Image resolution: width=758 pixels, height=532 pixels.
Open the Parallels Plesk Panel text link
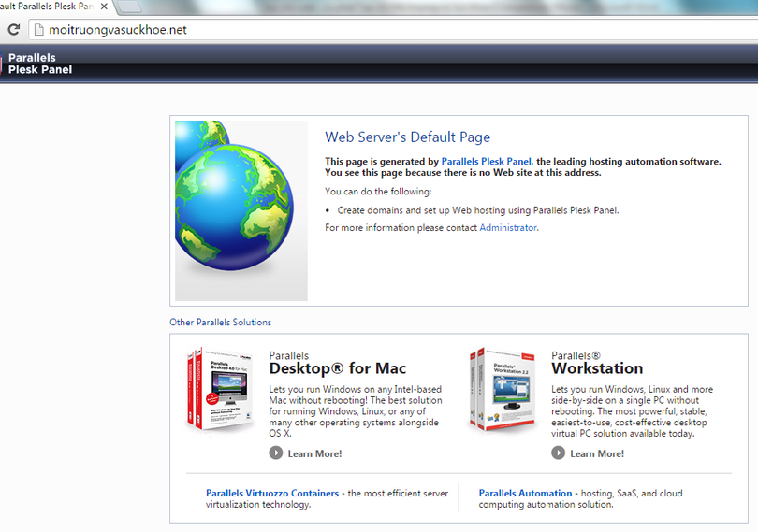click(486, 162)
